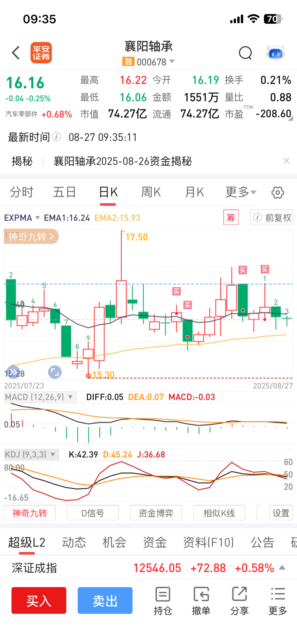Switch to the 分时 chart tab

click(x=22, y=192)
